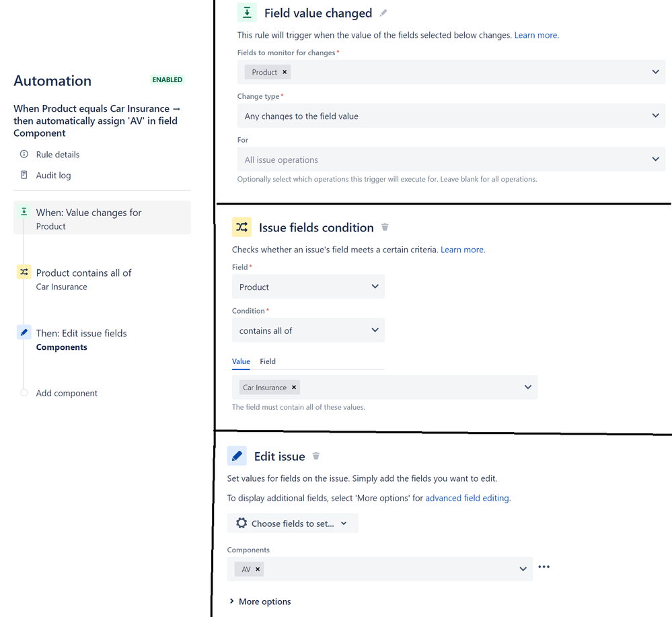Switch to the Value tab
This screenshot has width=672, height=617.
pyautogui.click(x=241, y=361)
